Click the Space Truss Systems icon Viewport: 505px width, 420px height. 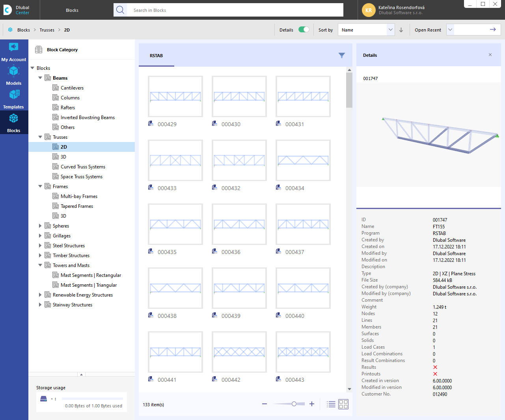(x=56, y=176)
